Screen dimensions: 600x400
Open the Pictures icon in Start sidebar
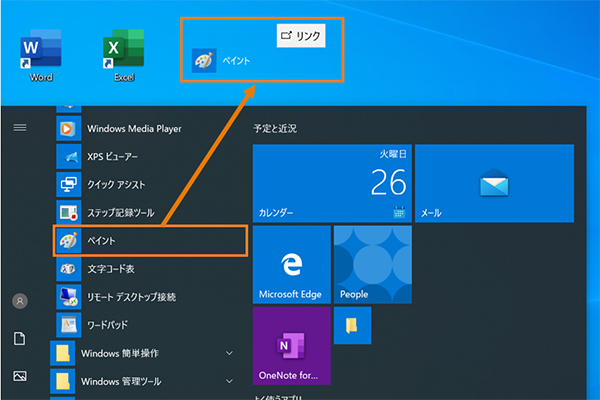click(20, 376)
